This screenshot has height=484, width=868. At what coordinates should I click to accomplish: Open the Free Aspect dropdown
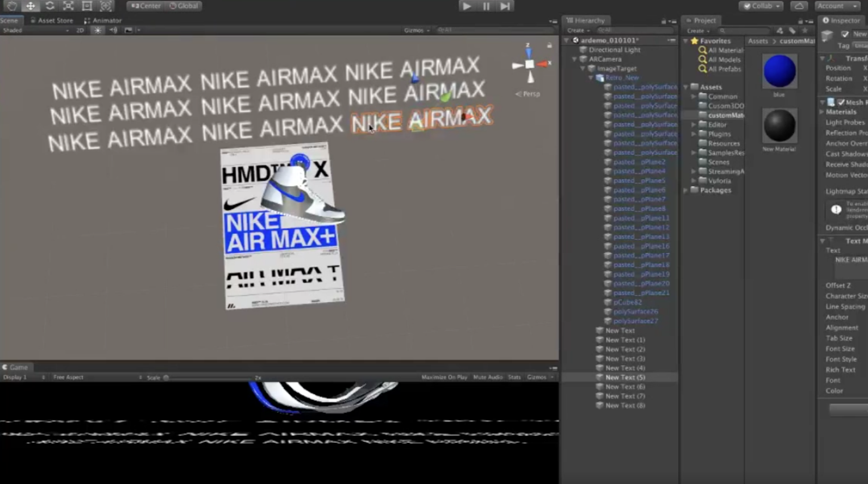click(x=97, y=377)
